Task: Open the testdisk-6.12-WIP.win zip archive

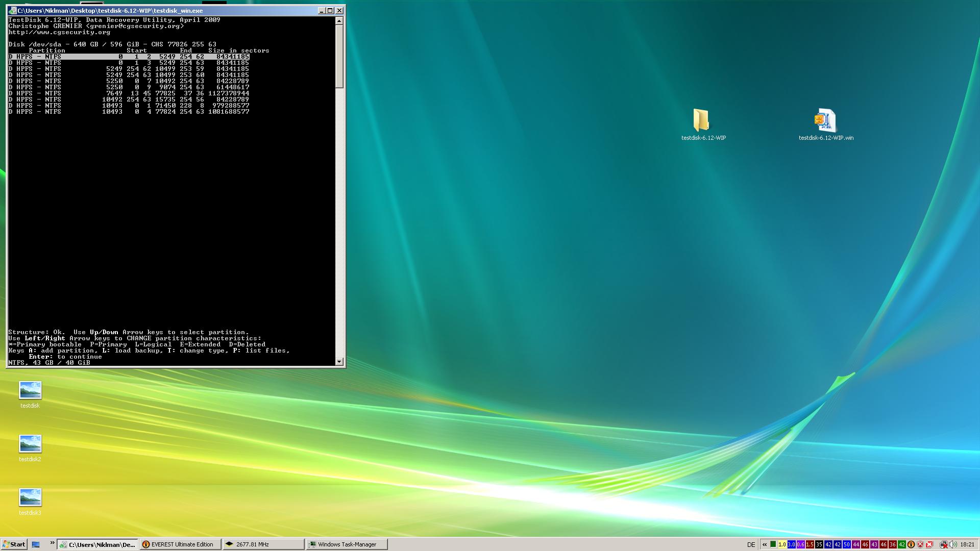Action: [825, 121]
